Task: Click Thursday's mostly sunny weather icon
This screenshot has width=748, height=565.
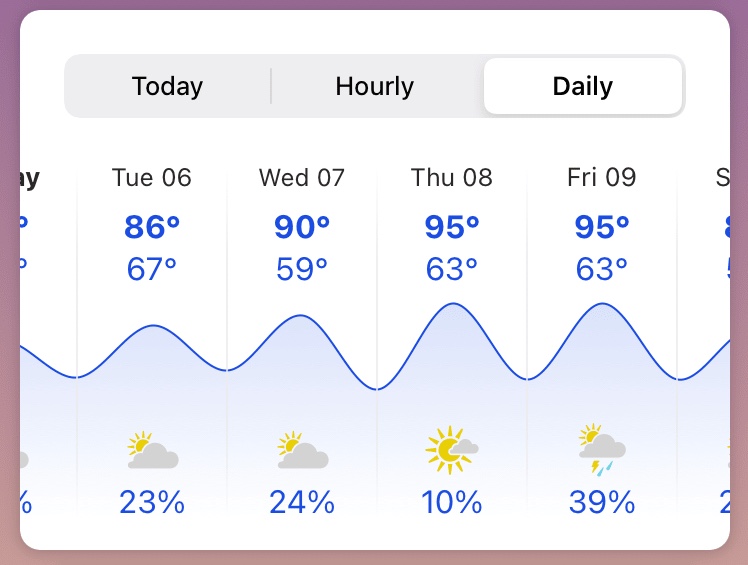Action: 452,450
